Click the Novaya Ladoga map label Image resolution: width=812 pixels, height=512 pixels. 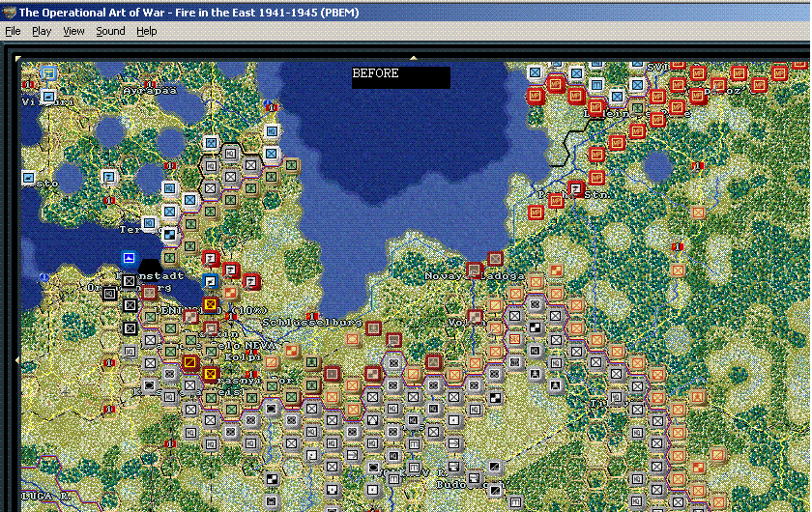click(x=475, y=276)
